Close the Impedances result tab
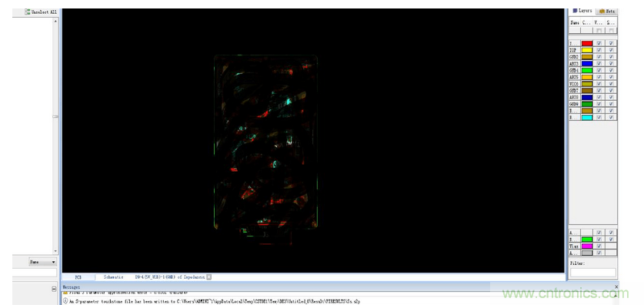 (209, 277)
